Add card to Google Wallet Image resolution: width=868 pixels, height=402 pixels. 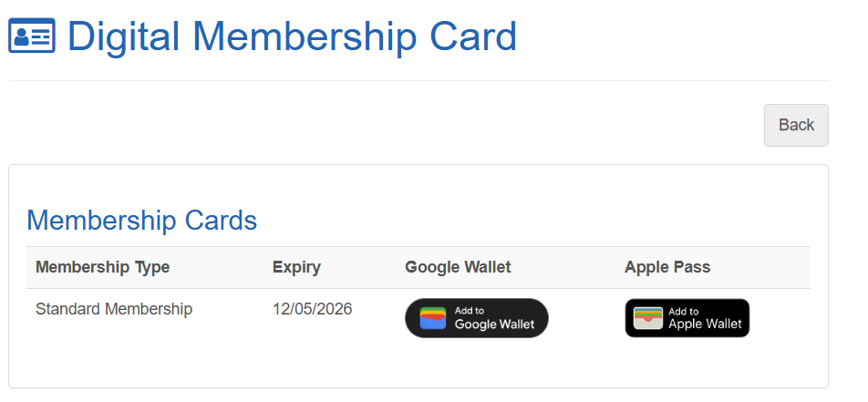point(477,318)
